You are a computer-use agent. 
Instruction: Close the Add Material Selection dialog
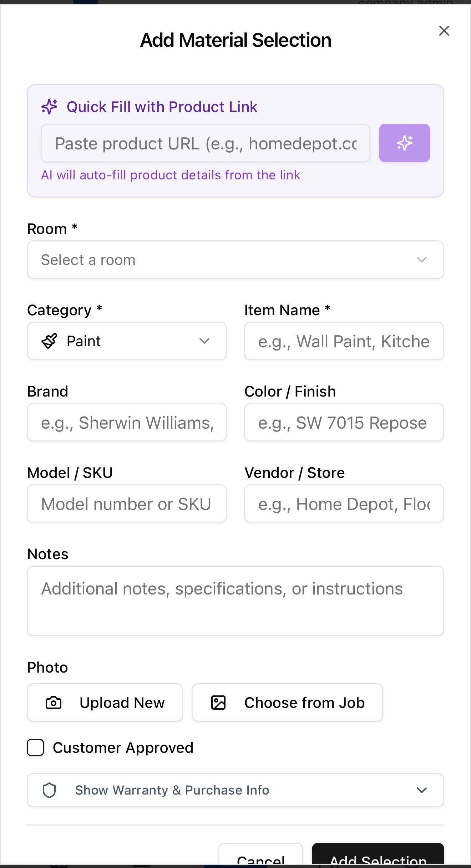click(444, 31)
